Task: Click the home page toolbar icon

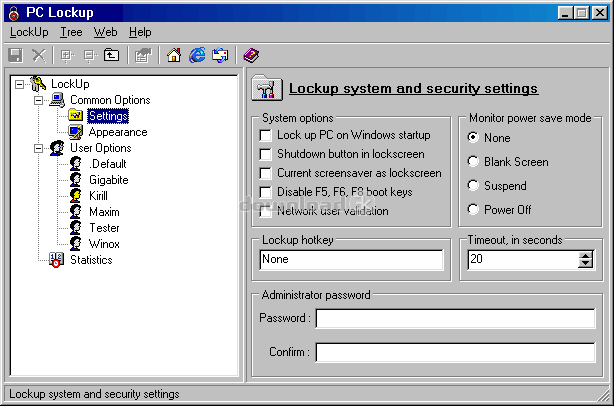Action: [x=173, y=56]
